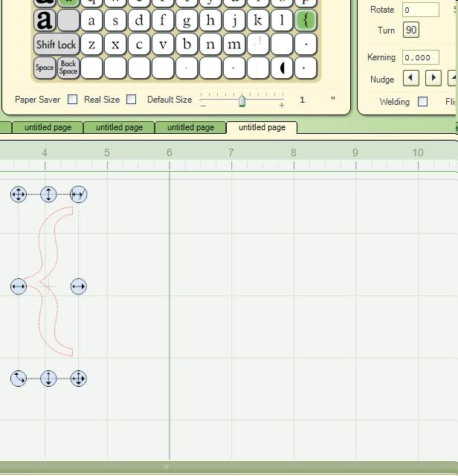Click the bottom-right resize handle
458x476 pixels.
point(78,379)
